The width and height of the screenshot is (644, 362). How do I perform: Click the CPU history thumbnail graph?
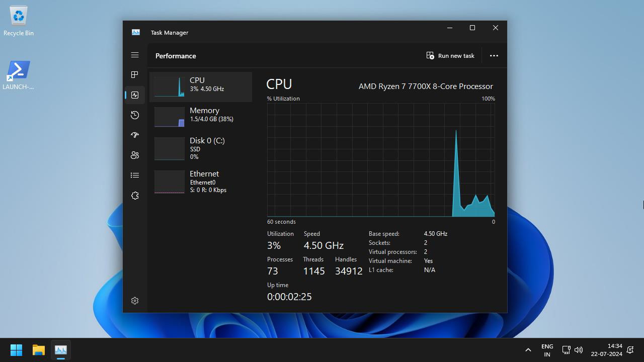click(x=170, y=86)
